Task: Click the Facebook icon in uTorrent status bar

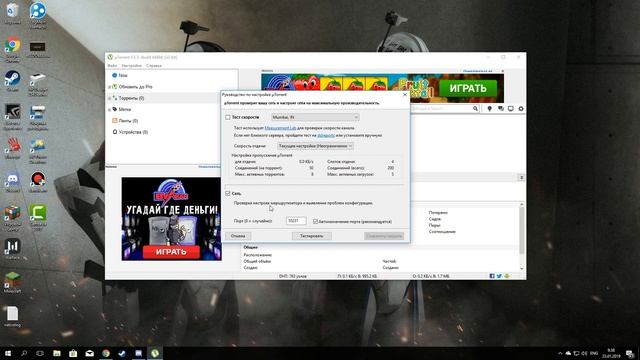Action: coord(492,276)
